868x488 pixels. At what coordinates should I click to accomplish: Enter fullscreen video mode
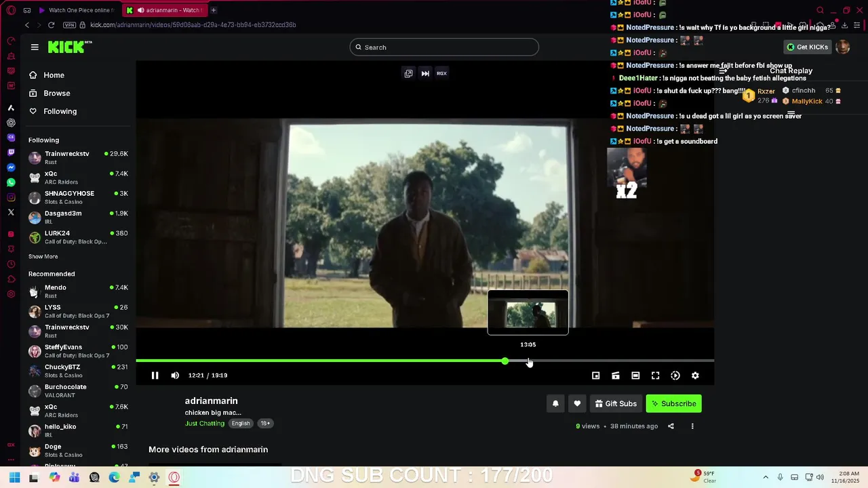pyautogui.click(x=656, y=375)
